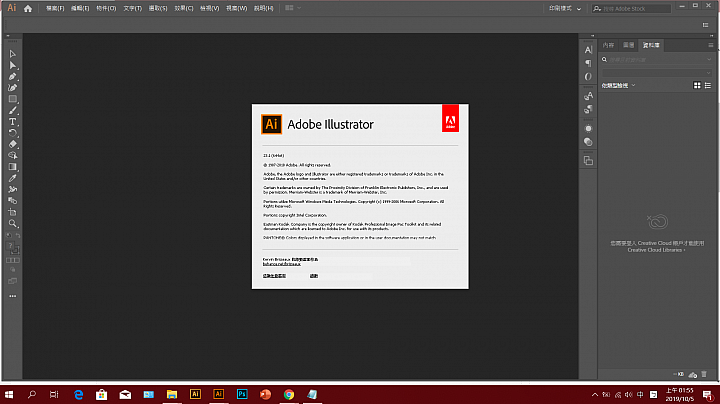The width and height of the screenshot is (720, 404).
Task: Expand the library search scope chevron
Action: (709, 60)
